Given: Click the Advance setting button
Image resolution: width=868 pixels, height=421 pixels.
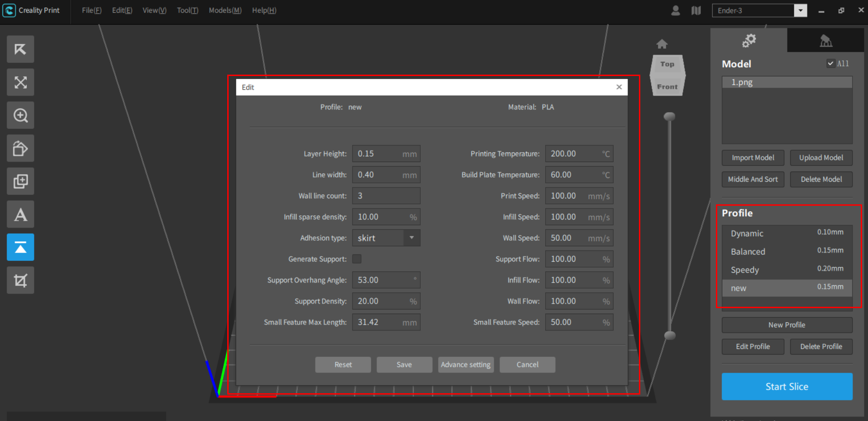Looking at the screenshot, I should pos(465,364).
